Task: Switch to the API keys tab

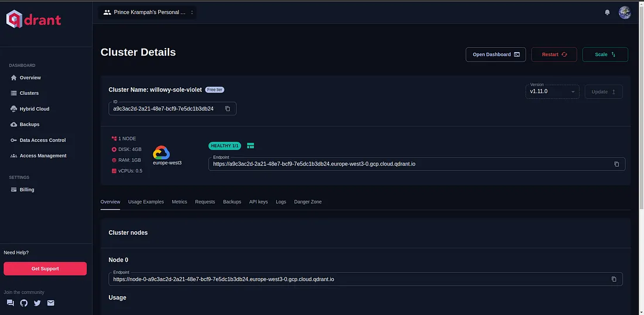Action: pyautogui.click(x=258, y=201)
